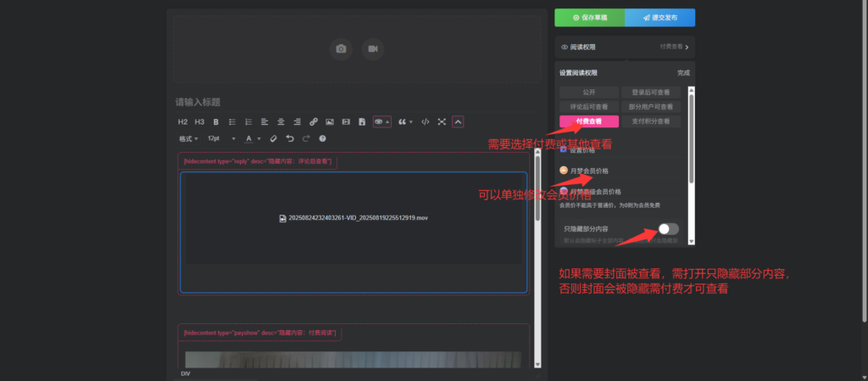The image size is (868, 381).
Task: Toggle the 只隐藏部分内容 switch
Action: point(668,229)
